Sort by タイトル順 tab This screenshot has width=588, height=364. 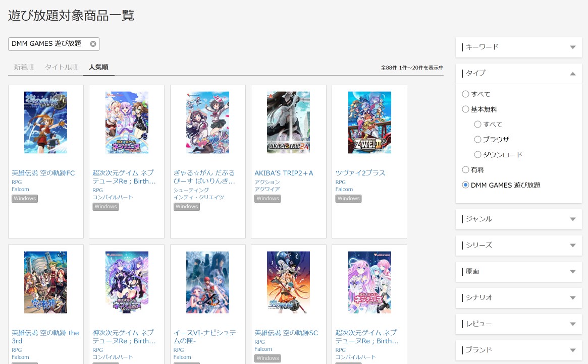[61, 67]
